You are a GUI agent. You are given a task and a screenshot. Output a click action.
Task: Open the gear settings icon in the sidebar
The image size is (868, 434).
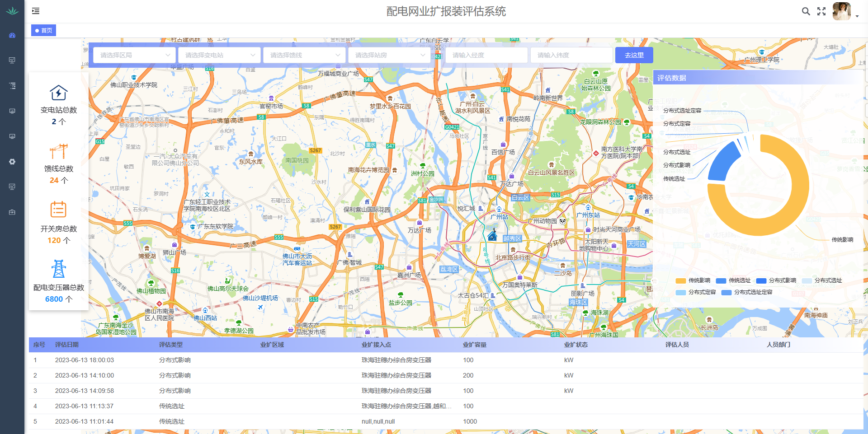(x=12, y=161)
